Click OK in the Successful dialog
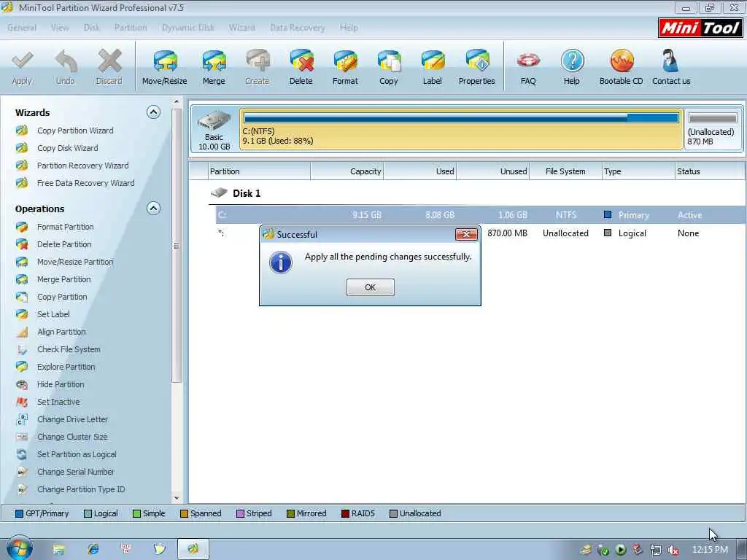 point(370,287)
